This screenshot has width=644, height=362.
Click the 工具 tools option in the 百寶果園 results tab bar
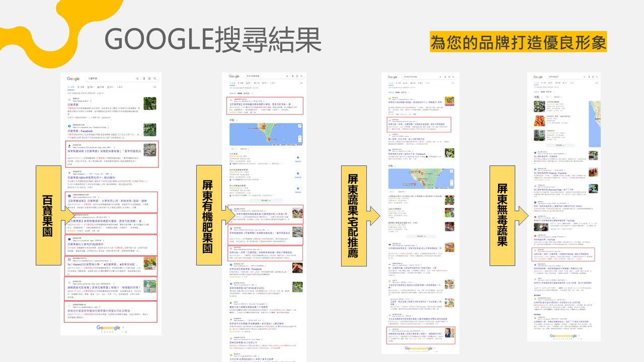(154, 87)
